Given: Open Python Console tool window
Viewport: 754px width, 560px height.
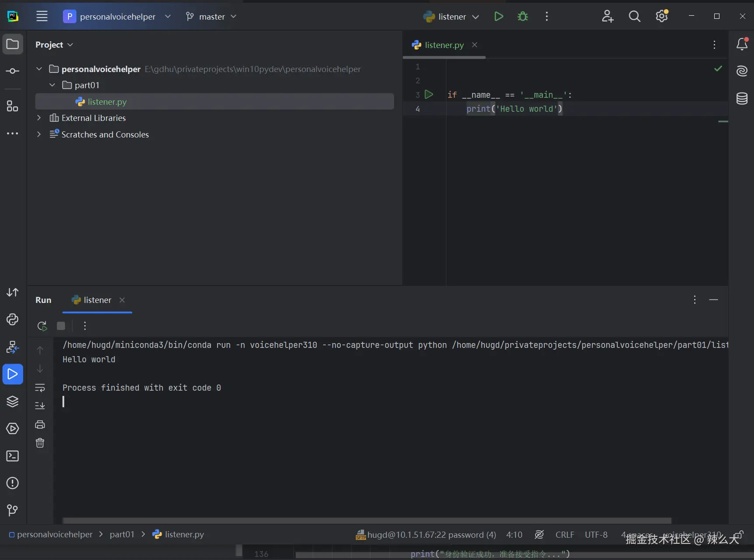Looking at the screenshot, I should (x=13, y=320).
